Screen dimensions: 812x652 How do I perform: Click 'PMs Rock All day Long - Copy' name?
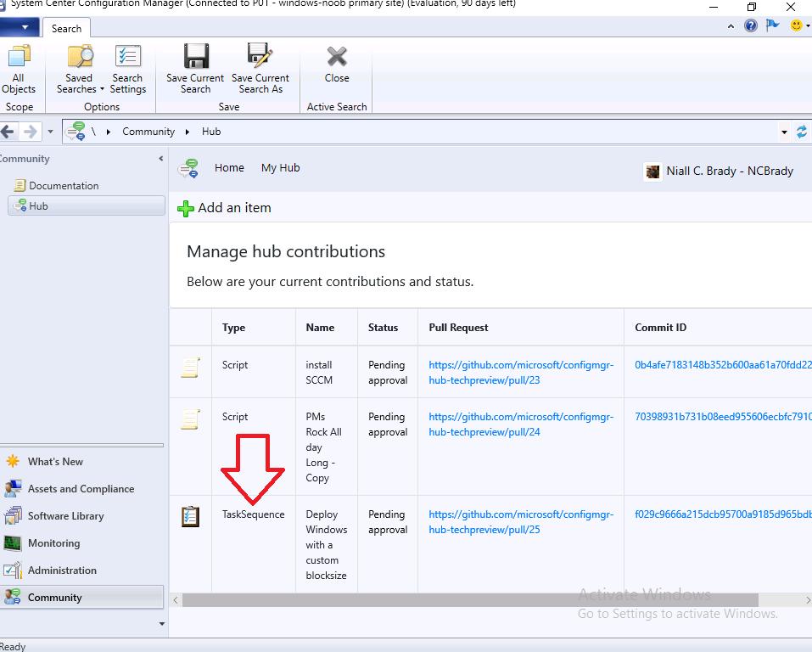coord(323,447)
